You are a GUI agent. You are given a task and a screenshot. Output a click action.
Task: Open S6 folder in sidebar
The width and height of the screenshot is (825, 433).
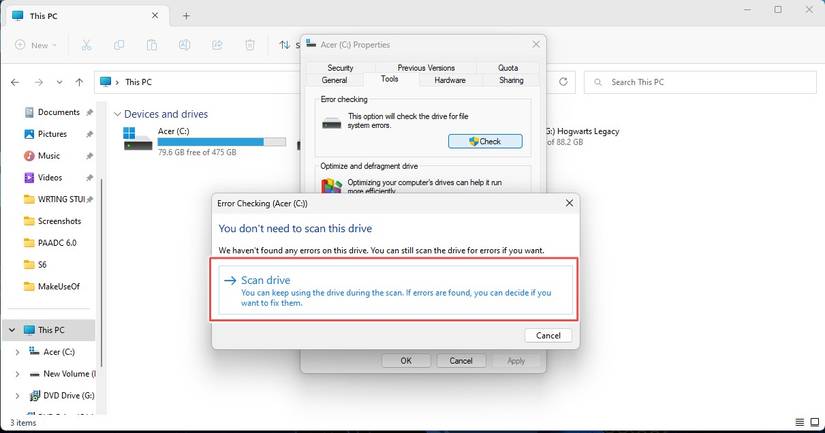(42, 265)
